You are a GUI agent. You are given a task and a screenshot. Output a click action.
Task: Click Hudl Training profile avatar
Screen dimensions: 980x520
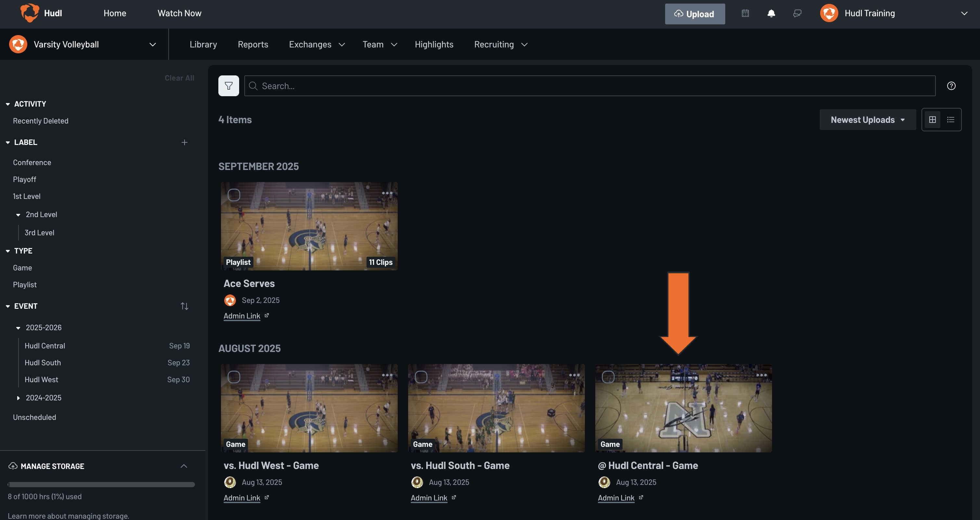tap(829, 13)
